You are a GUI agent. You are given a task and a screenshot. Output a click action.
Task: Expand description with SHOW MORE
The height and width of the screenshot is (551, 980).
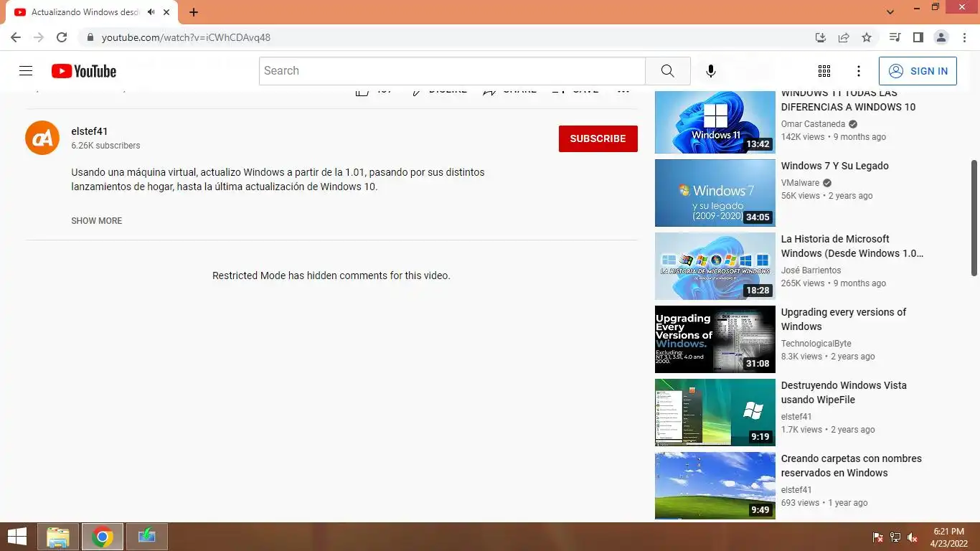[96, 221]
